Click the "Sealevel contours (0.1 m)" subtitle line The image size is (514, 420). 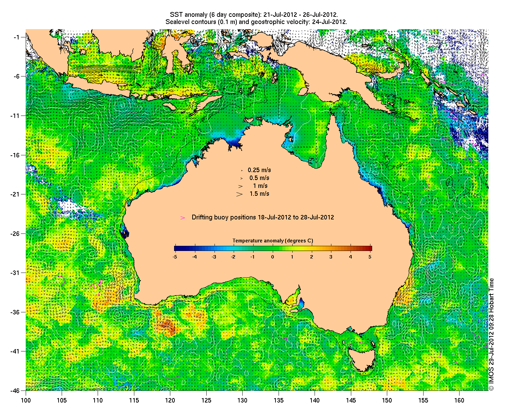[256, 22]
